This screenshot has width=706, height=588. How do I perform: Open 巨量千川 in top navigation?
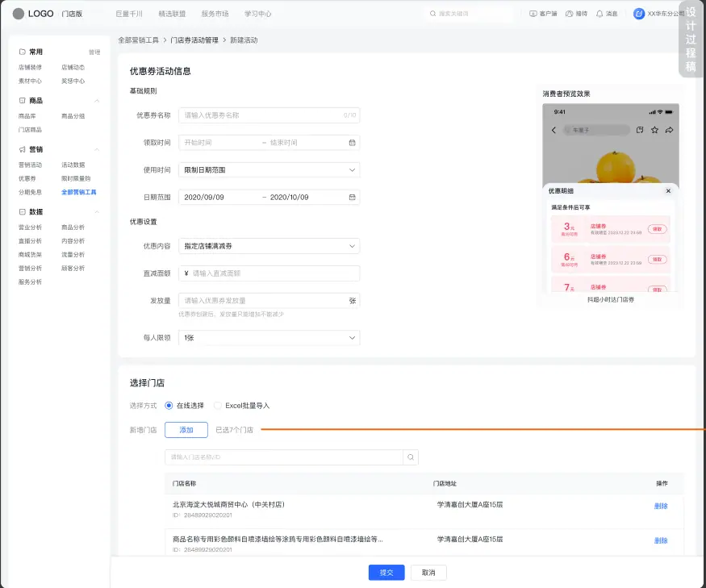tap(129, 14)
